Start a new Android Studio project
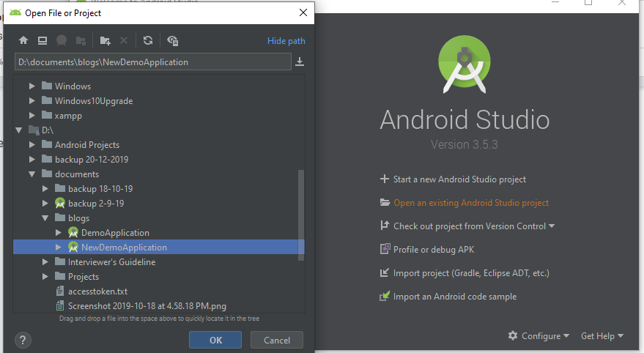Screen dimensions: 644x353 click(459, 179)
